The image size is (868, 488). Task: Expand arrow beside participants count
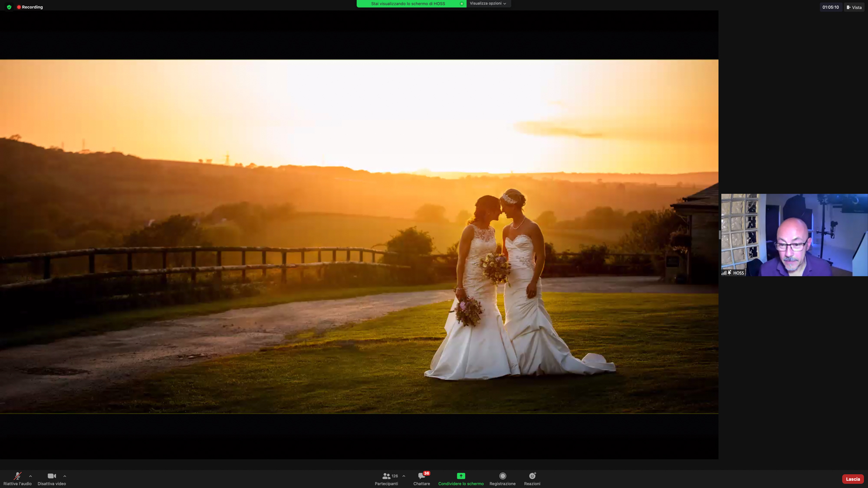[x=404, y=476]
